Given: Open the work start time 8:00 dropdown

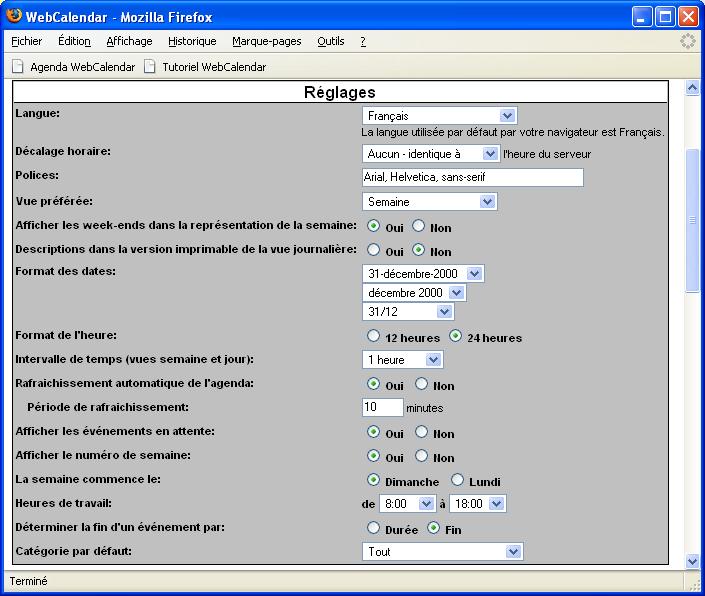Looking at the screenshot, I should click(407, 503).
